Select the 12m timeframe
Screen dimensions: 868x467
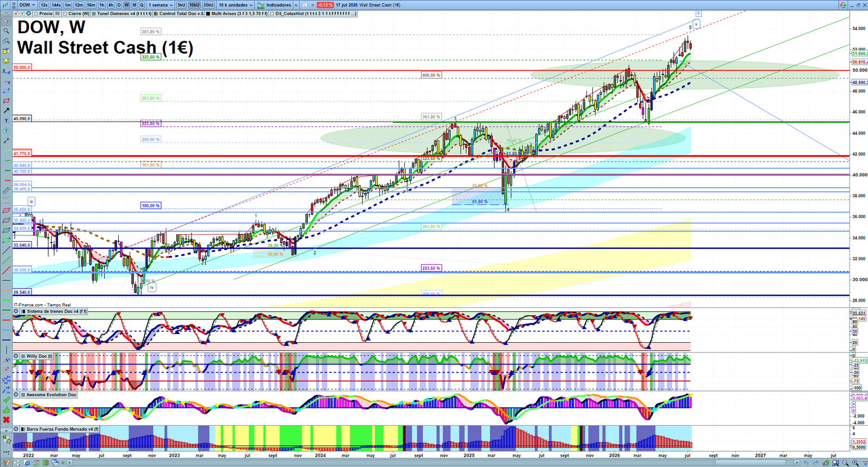pos(79,5)
